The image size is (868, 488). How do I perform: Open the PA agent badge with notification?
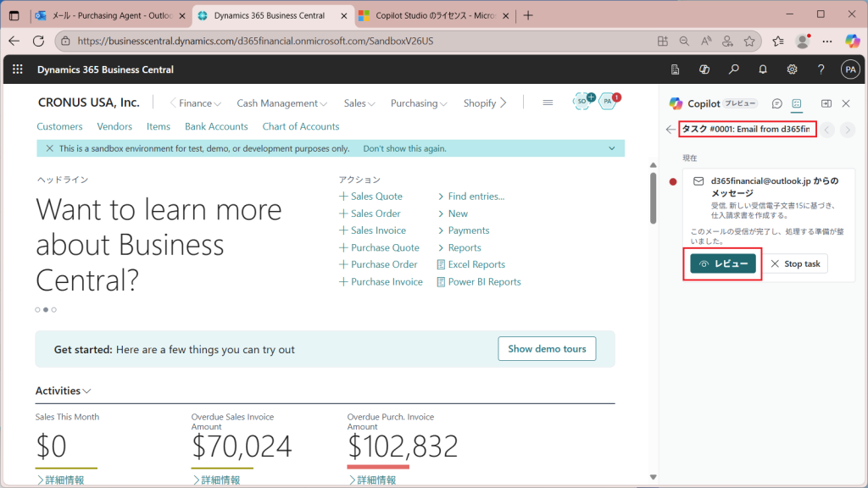tap(609, 101)
